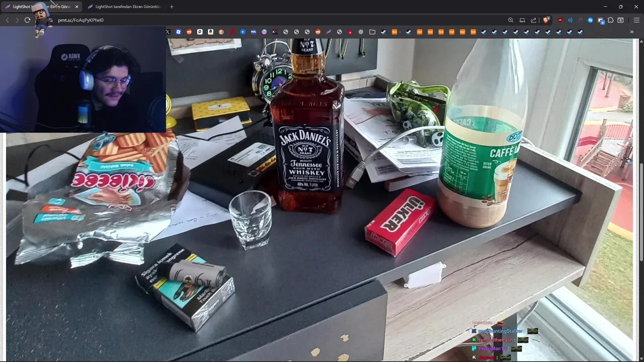Go back to the previous page
Screen dimensions: 644x362
coord(7,20)
